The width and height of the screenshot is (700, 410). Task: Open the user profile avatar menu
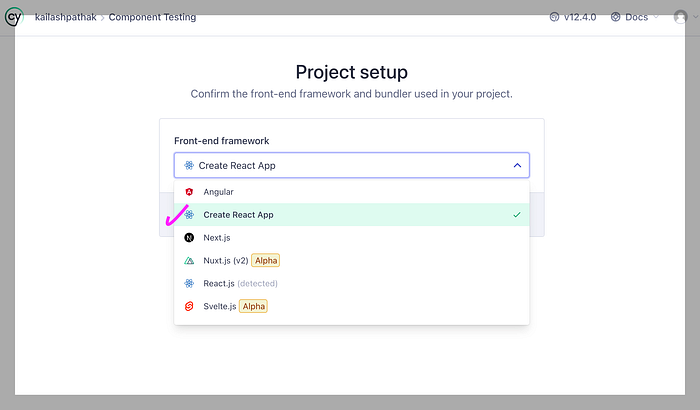point(680,17)
